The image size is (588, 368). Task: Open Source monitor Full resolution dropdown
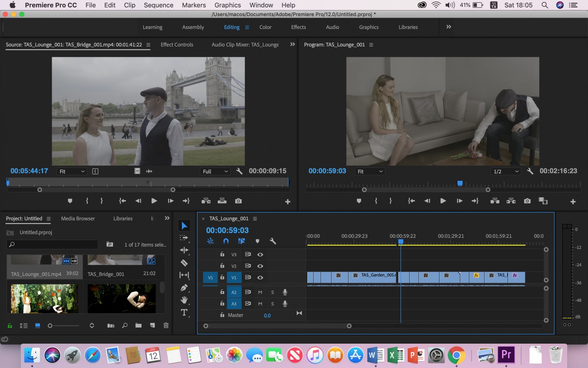pyautogui.click(x=215, y=171)
